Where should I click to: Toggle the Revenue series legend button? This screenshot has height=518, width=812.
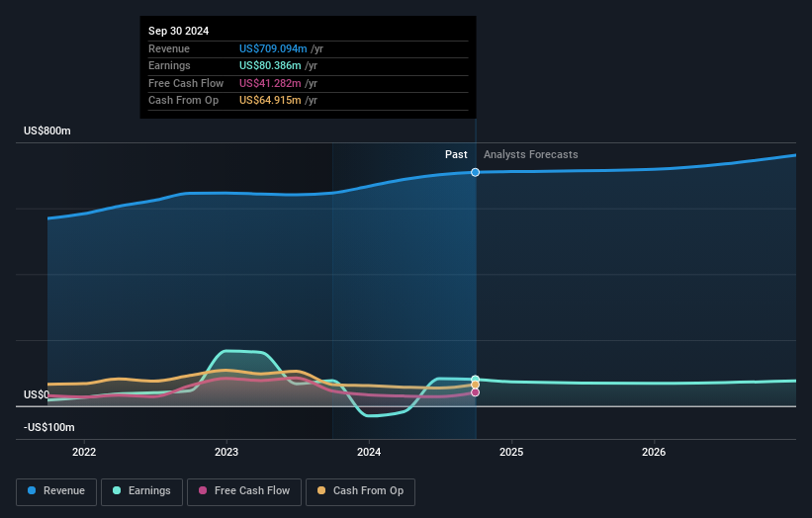point(56,491)
